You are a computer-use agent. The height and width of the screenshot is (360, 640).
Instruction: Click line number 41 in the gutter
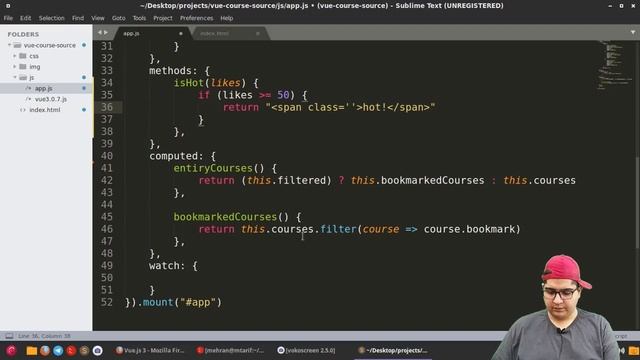107,168
